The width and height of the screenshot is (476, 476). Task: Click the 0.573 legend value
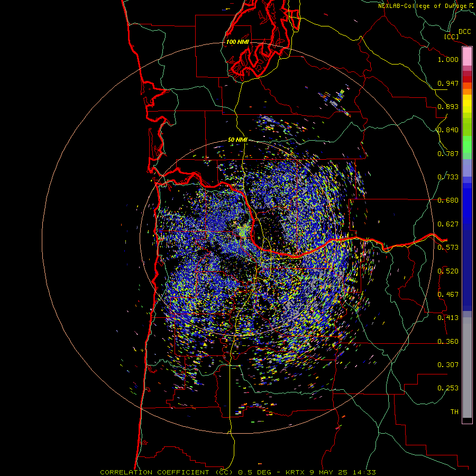point(448,248)
